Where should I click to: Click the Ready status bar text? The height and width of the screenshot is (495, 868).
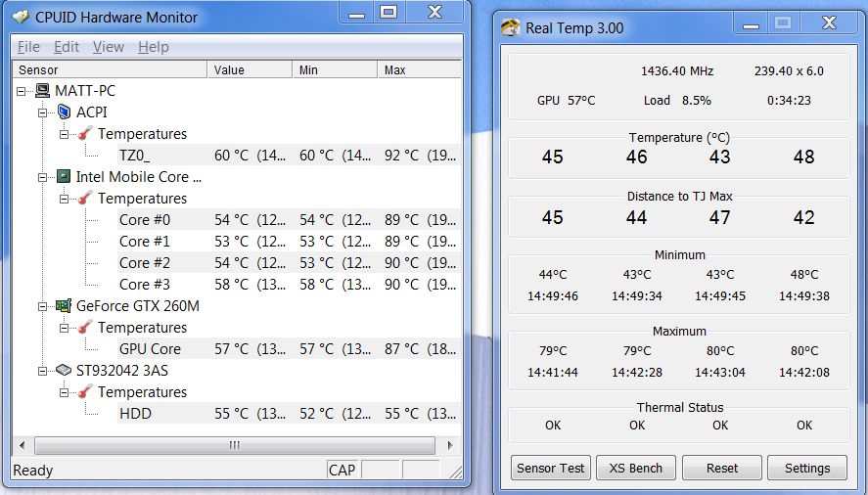point(32,471)
